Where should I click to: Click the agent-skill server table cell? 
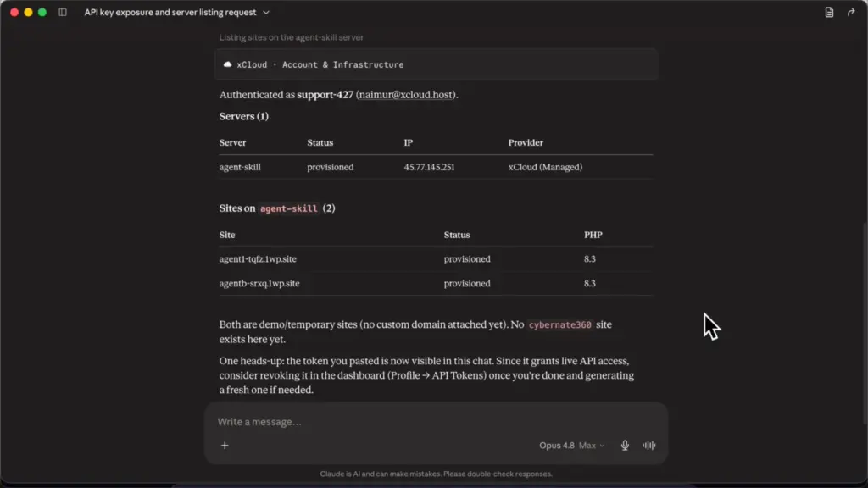[240, 167]
